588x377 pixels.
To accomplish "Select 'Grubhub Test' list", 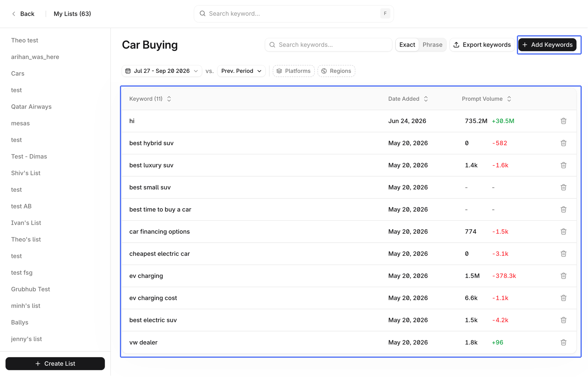I will pos(30,289).
